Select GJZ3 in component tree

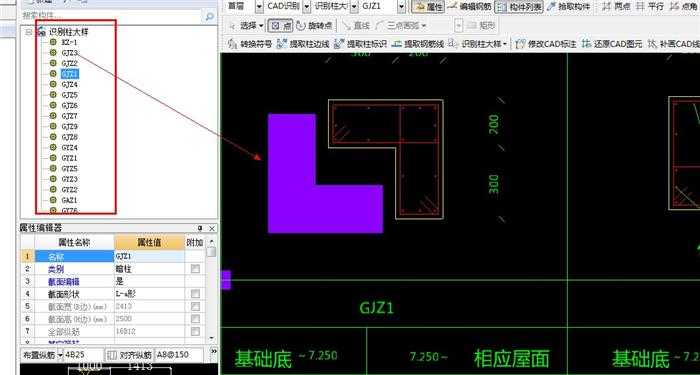[x=70, y=53]
